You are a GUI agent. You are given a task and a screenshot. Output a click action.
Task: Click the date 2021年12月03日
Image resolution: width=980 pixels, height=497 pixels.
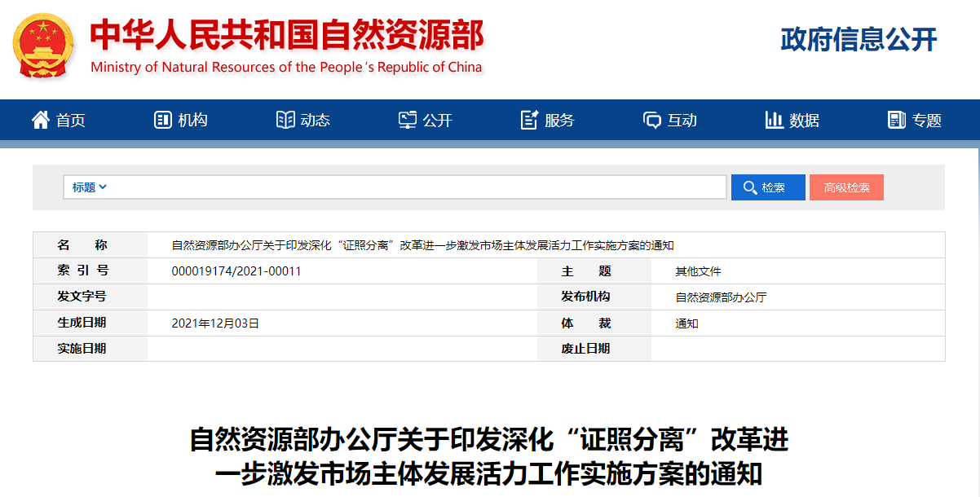215,323
